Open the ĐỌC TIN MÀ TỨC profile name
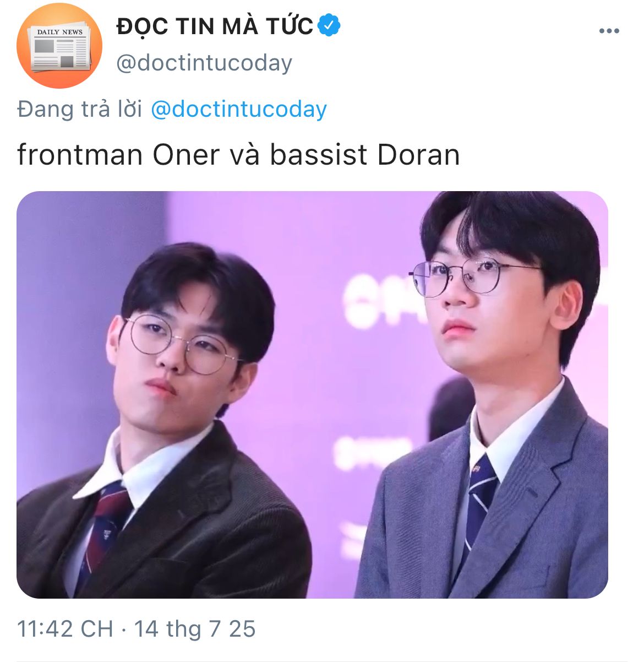The image size is (644, 662). click(215, 26)
